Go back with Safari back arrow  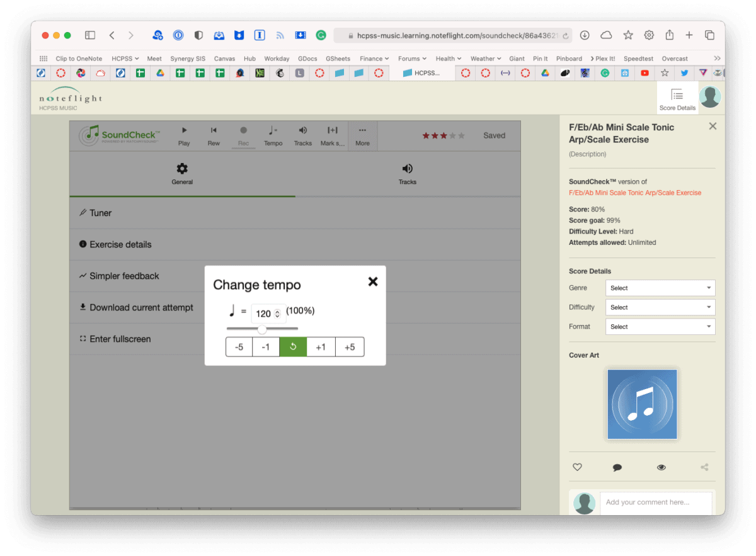coord(112,35)
